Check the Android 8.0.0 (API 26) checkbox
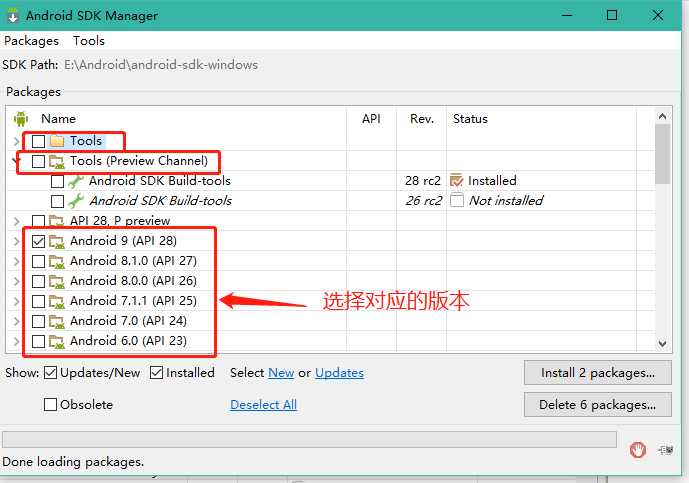This screenshot has height=483, width=689. point(38,281)
